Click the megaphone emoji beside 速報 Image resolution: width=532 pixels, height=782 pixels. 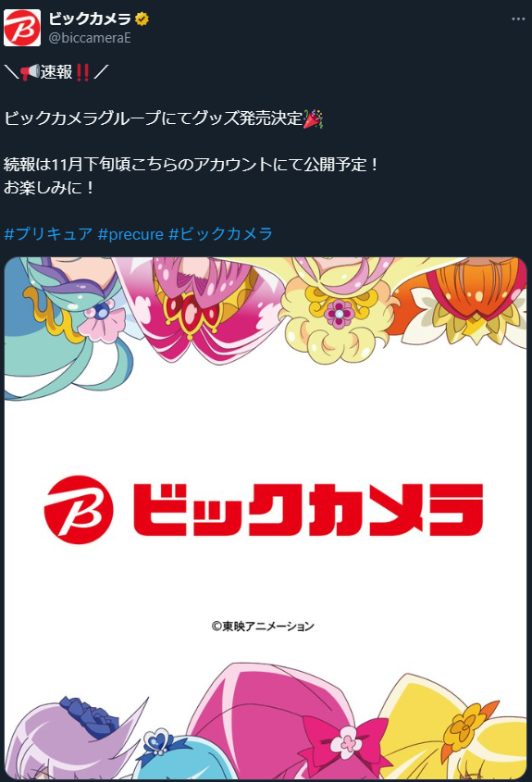pyautogui.click(x=30, y=72)
